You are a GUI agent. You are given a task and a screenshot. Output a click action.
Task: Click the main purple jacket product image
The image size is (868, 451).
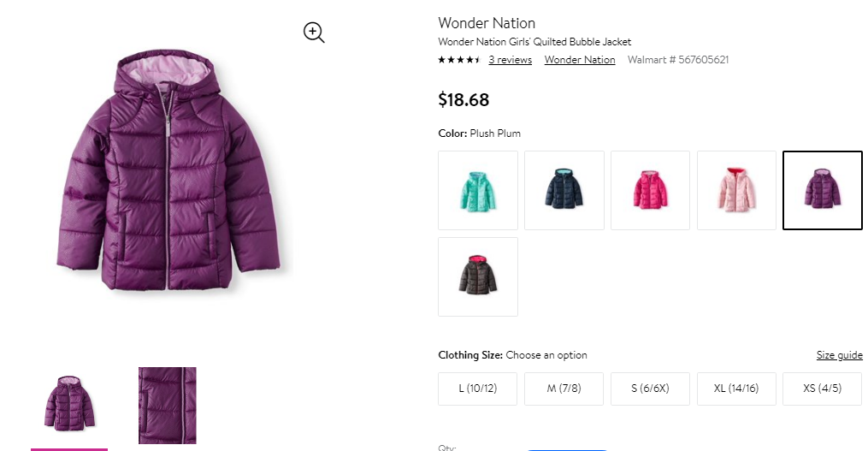tap(168, 170)
